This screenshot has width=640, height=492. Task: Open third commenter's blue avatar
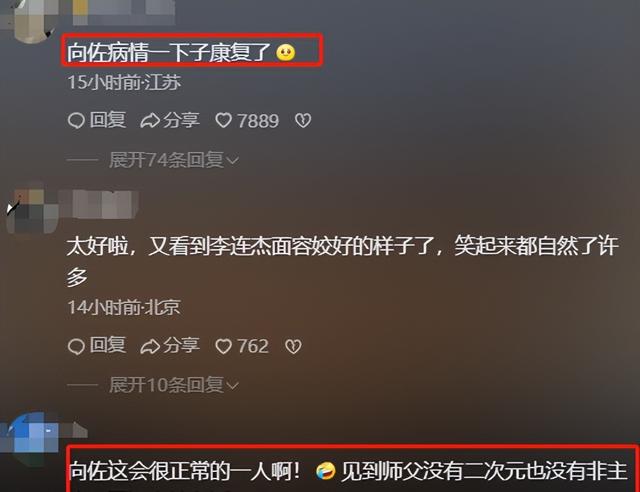tap(33, 439)
